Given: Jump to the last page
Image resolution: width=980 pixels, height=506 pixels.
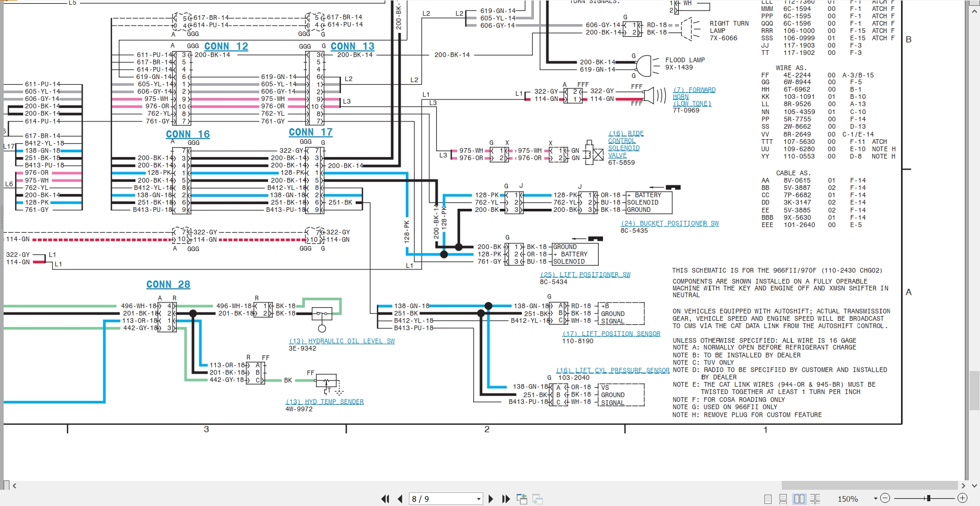Looking at the screenshot, I should click(506, 499).
